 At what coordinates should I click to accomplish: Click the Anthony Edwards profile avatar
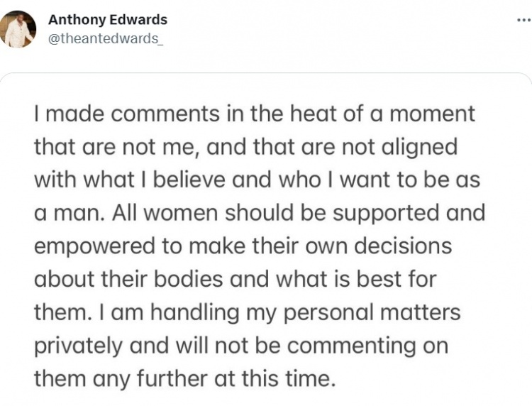18,29
